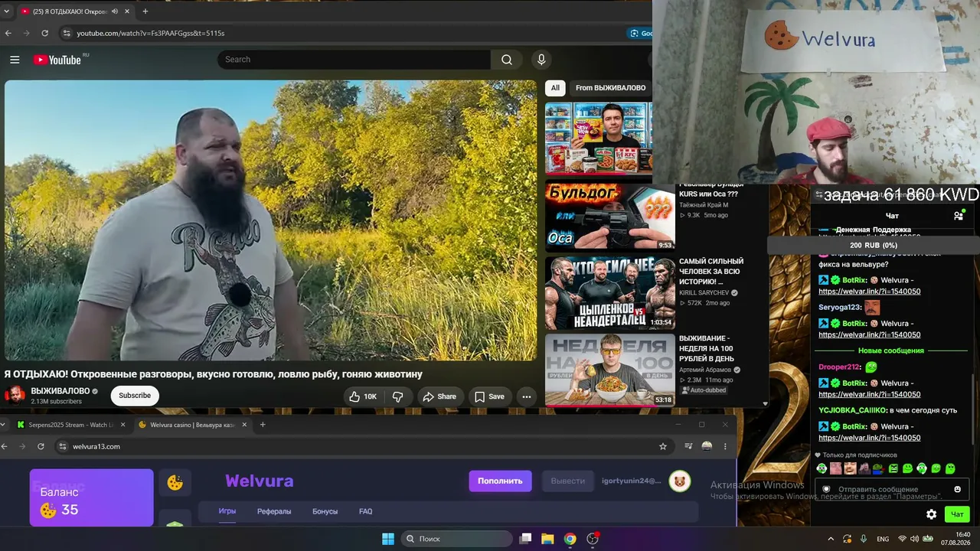This screenshot has width=980, height=551.
Task: Share the YouTube video
Action: tap(439, 396)
